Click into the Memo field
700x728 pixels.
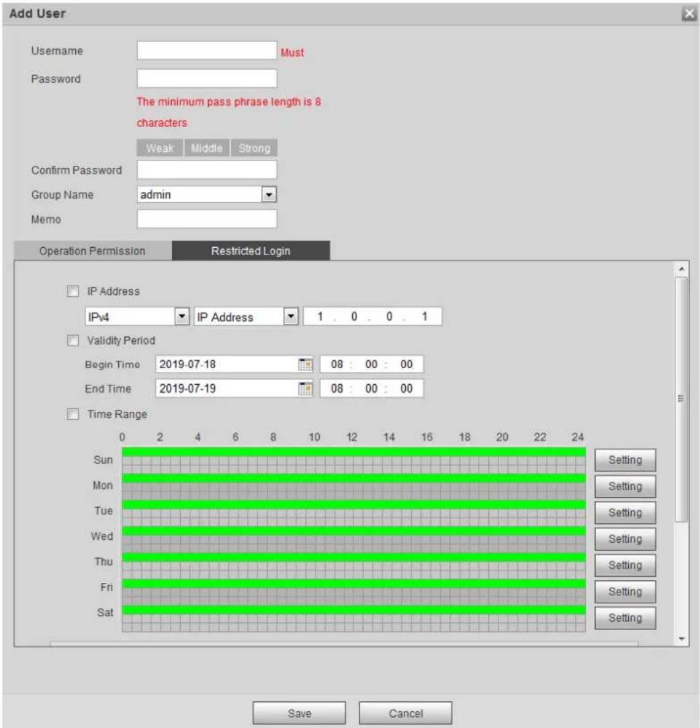tap(207, 219)
